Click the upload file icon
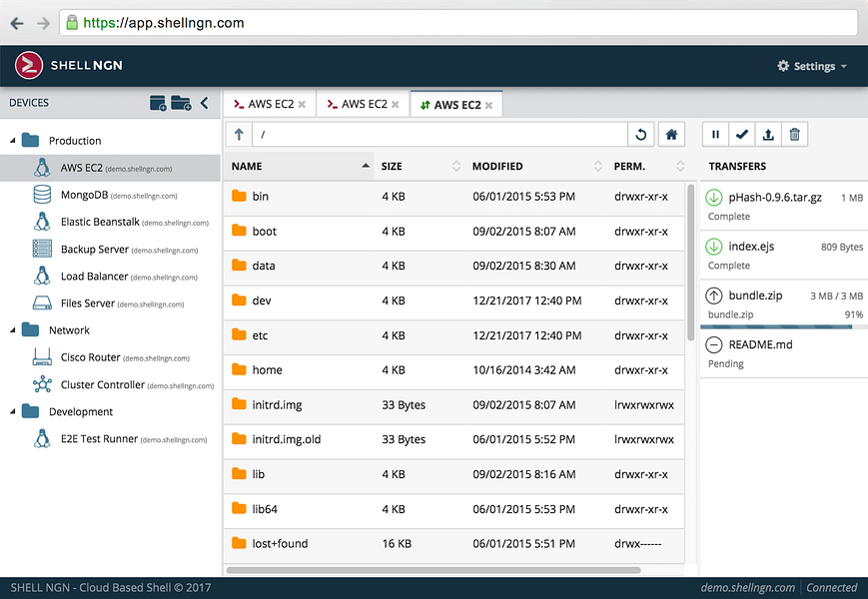This screenshot has width=868, height=599. coord(768,135)
